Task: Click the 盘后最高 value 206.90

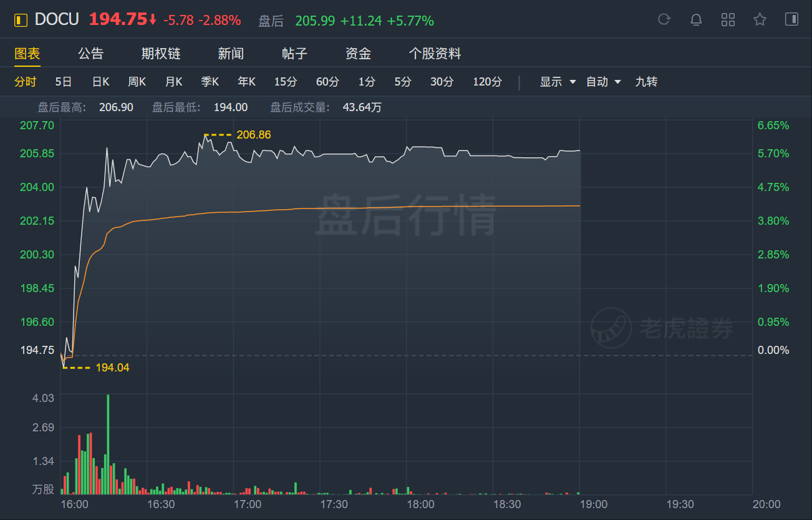Action: tap(116, 107)
